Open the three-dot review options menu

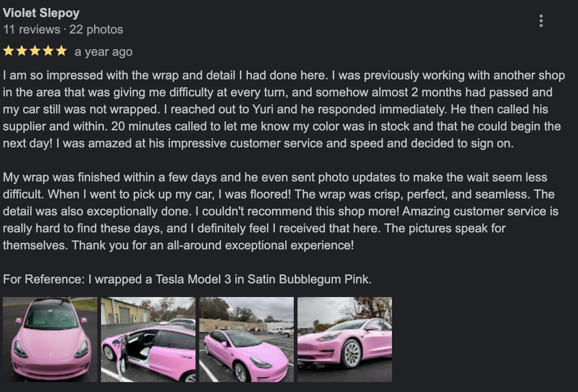541,21
